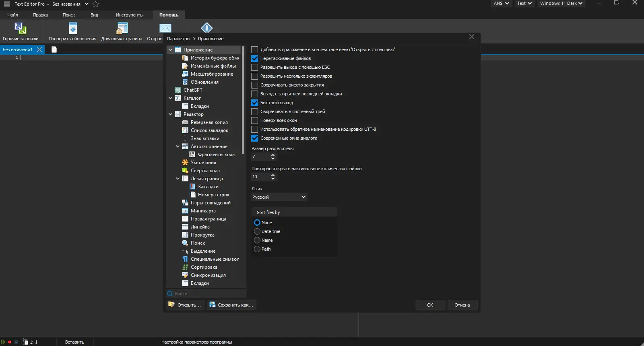
Task: Toggle Поверх всех окон checkbox
Action: coord(255,120)
